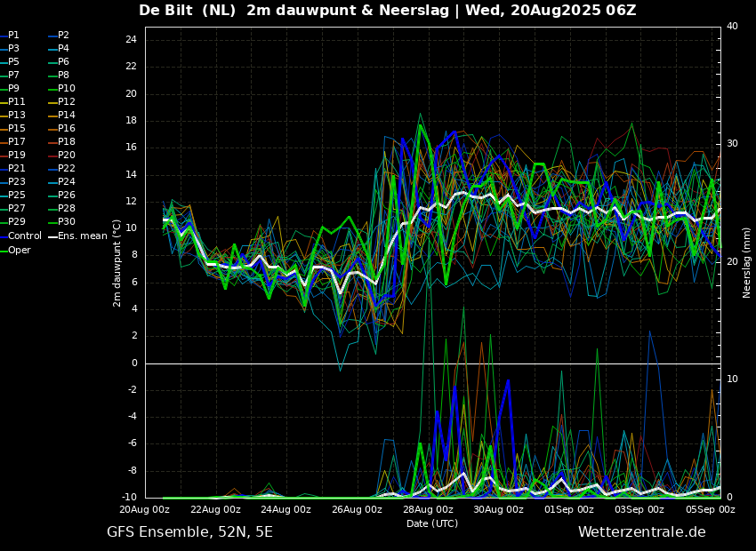This screenshot has height=551, width=756.
Task: Select the P26 legend entry
Action: click(x=62, y=195)
